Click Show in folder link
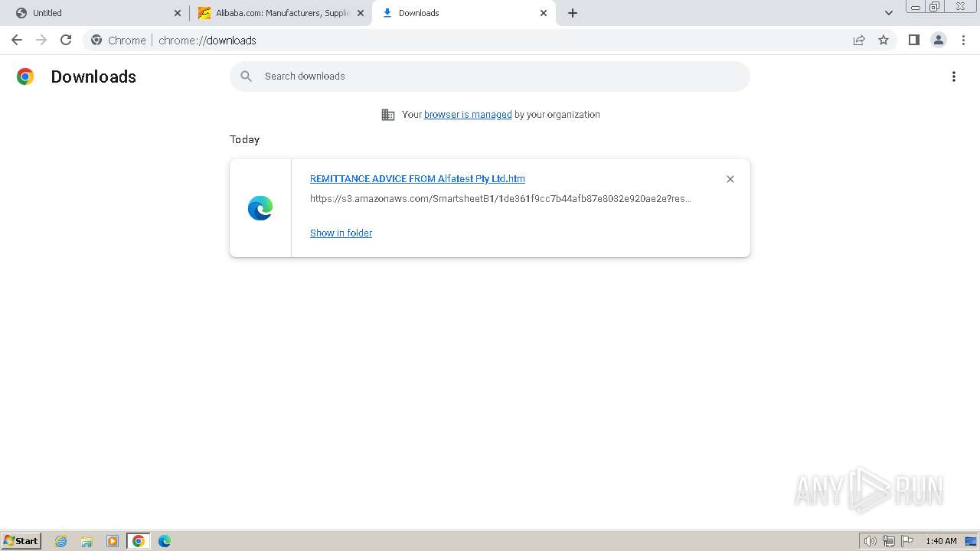Screen dimensions: 980x551 [341, 233]
